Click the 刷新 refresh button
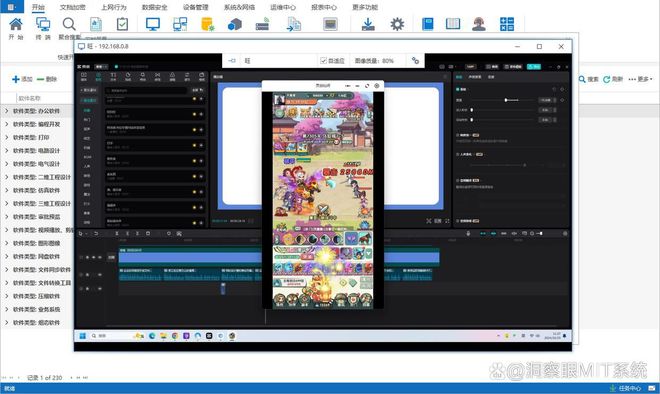 613,79
